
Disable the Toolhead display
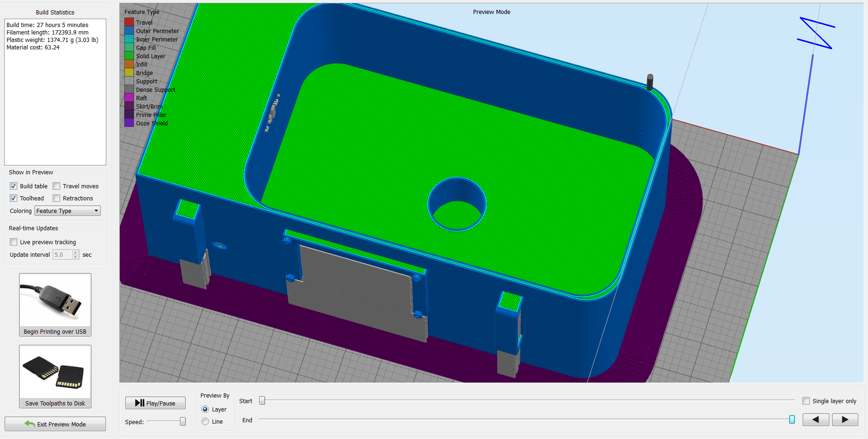pos(13,198)
